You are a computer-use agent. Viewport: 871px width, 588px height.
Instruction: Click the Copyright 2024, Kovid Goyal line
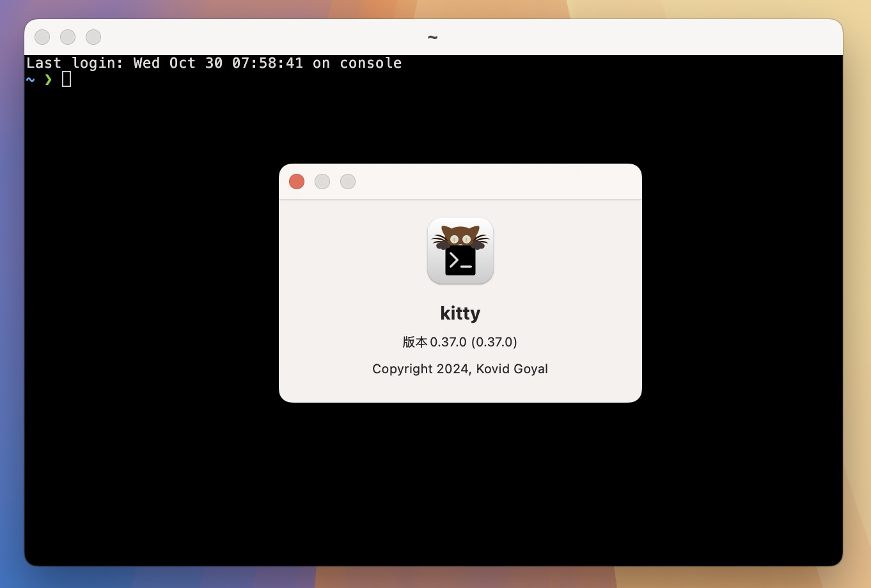click(x=460, y=369)
